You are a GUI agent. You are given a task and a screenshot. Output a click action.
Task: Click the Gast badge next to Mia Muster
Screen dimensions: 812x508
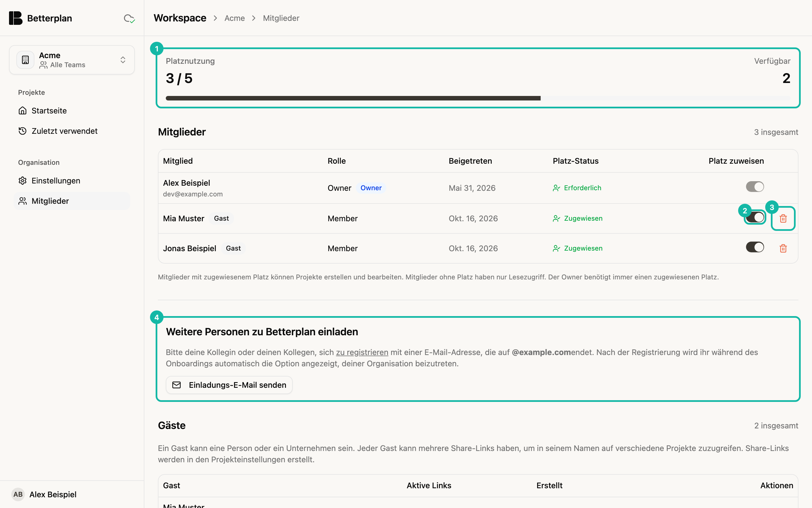tap(221, 218)
